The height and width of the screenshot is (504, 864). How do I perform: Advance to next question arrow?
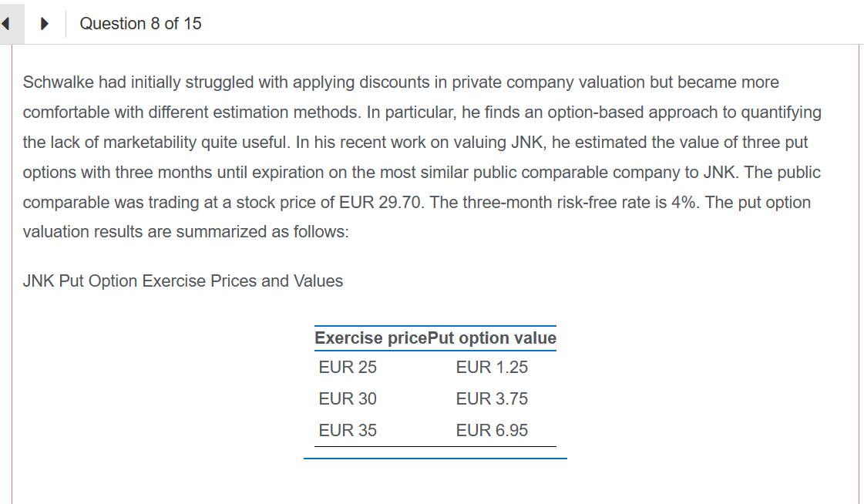[45, 24]
